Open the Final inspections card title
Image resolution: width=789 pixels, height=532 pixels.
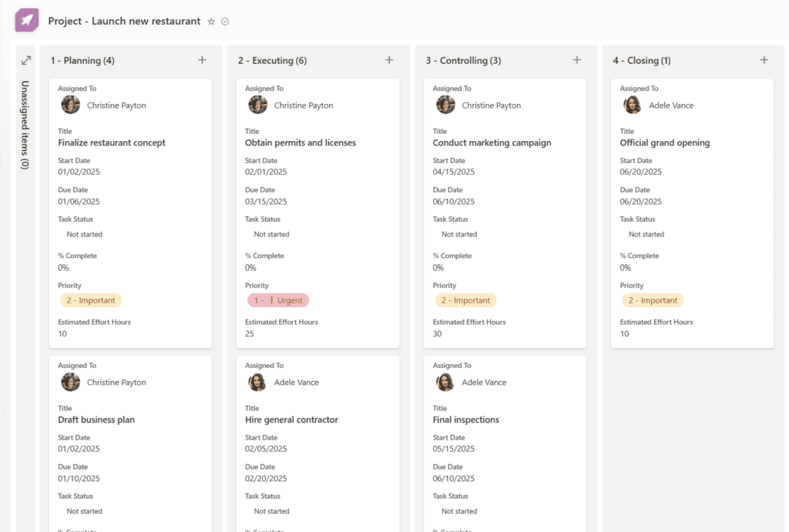coord(466,420)
